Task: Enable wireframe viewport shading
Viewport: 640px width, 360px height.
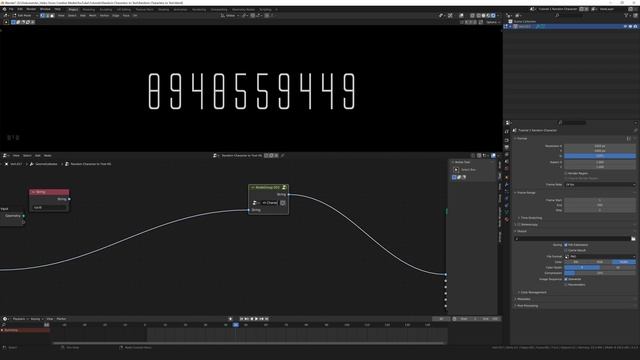Action: 479,16
